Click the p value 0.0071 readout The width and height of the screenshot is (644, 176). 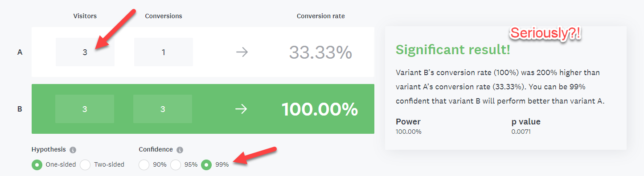526,126
